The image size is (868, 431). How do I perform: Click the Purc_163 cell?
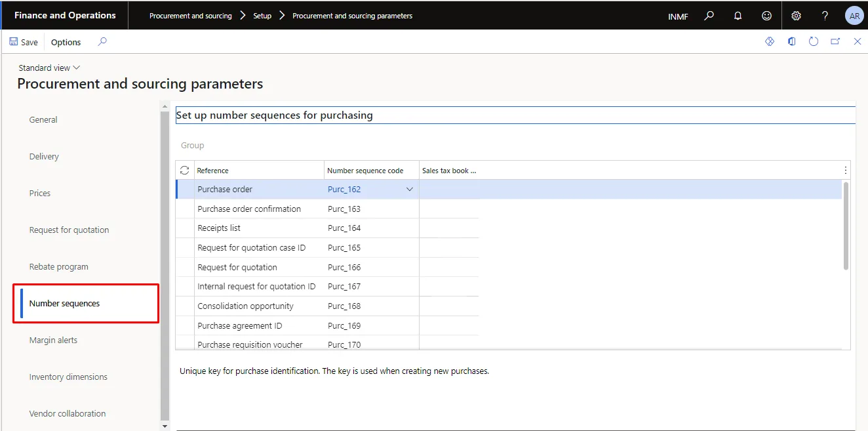(372, 209)
